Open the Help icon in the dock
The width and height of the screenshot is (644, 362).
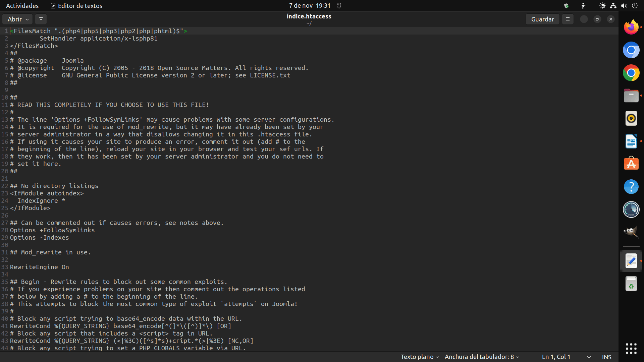click(631, 187)
